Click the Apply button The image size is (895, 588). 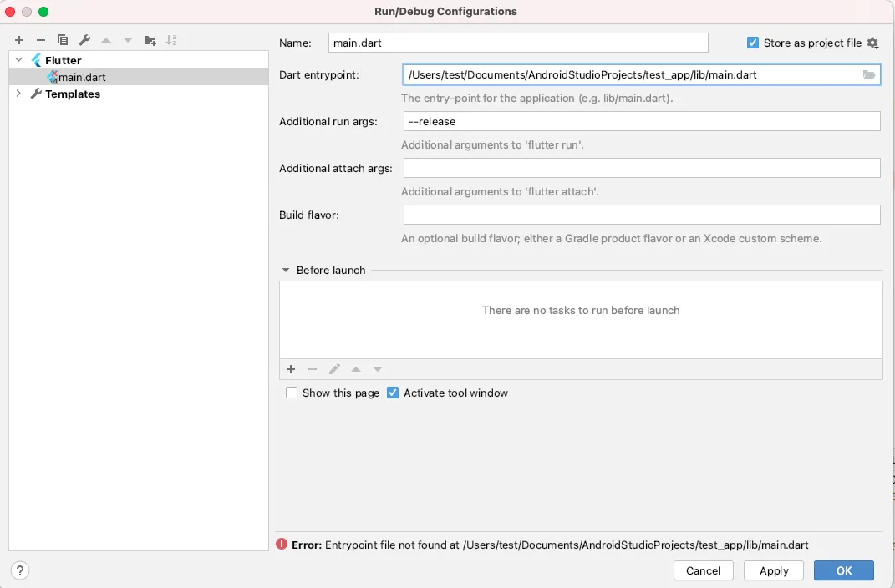[774, 570]
